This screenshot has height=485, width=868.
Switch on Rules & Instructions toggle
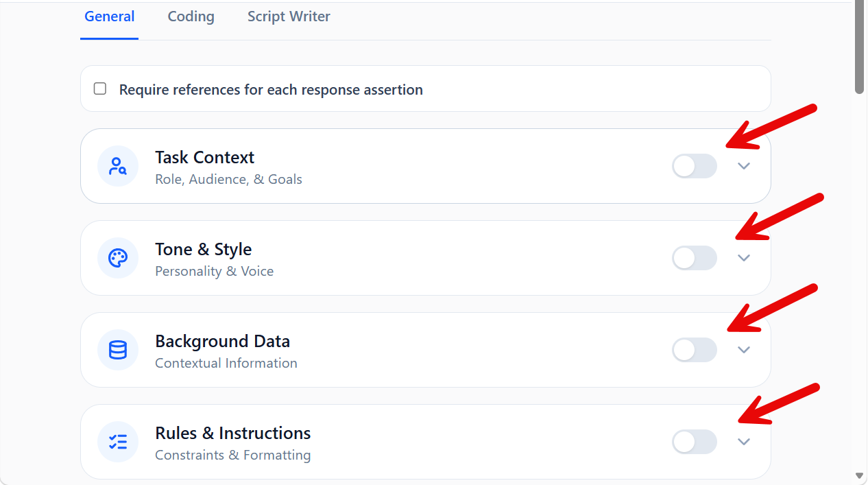694,442
